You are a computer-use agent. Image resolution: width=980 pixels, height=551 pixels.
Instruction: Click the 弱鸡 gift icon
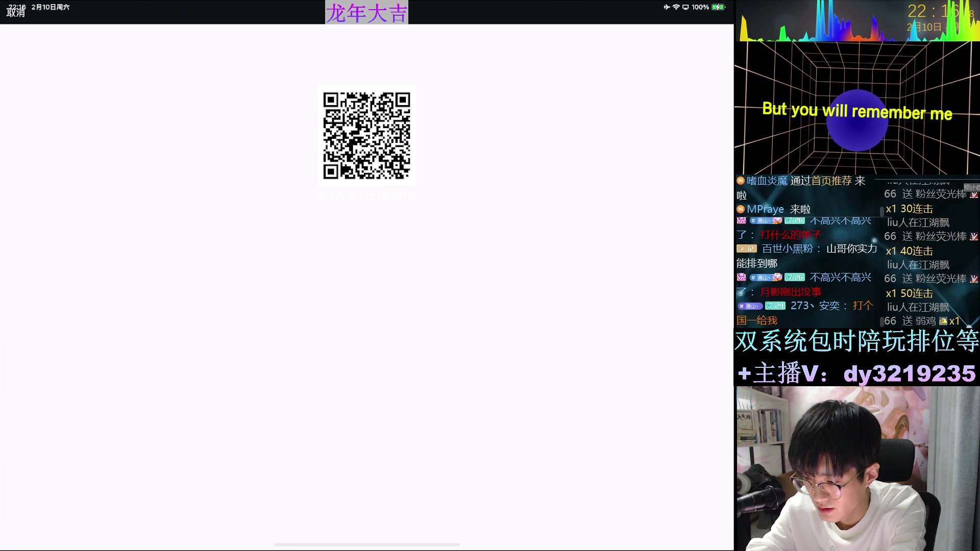click(x=943, y=321)
